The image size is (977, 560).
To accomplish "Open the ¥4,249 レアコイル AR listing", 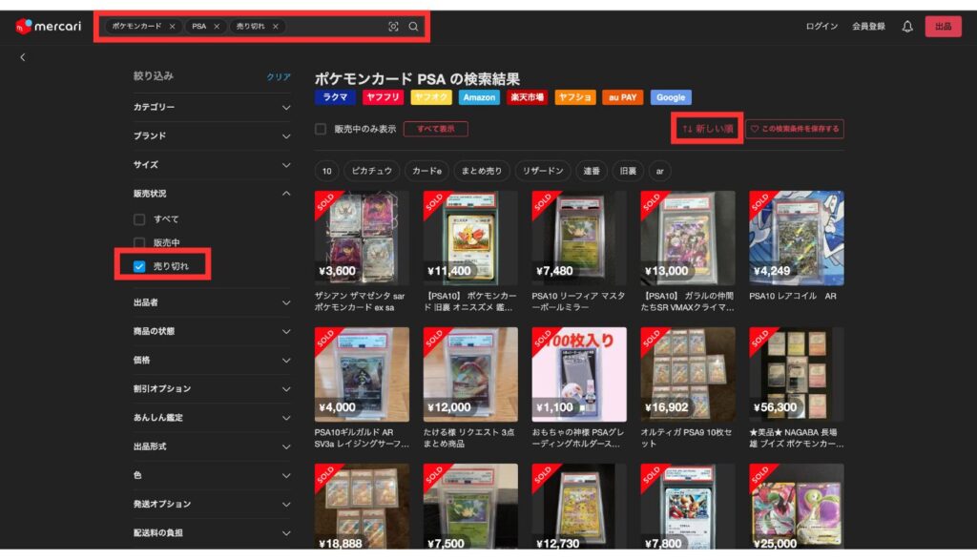I will [x=797, y=238].
